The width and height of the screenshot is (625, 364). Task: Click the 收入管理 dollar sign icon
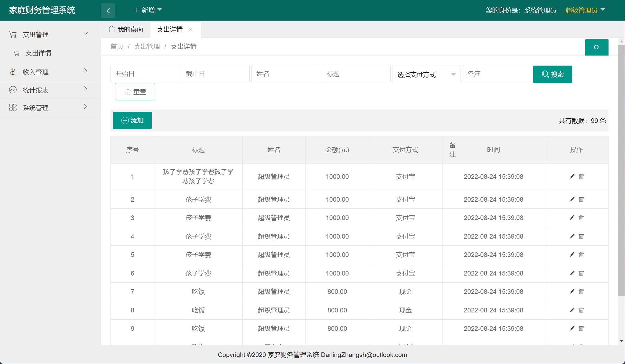(13, 72)
